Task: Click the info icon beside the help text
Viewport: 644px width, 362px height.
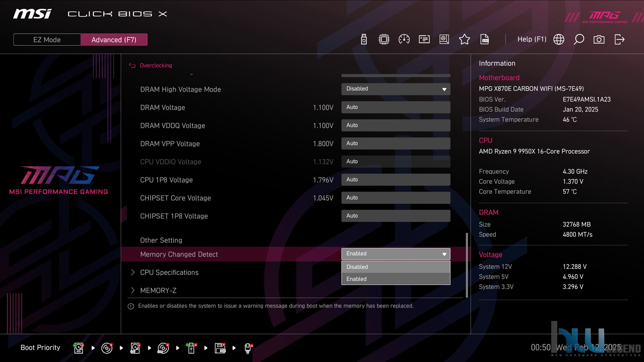Action: (131, 306)
